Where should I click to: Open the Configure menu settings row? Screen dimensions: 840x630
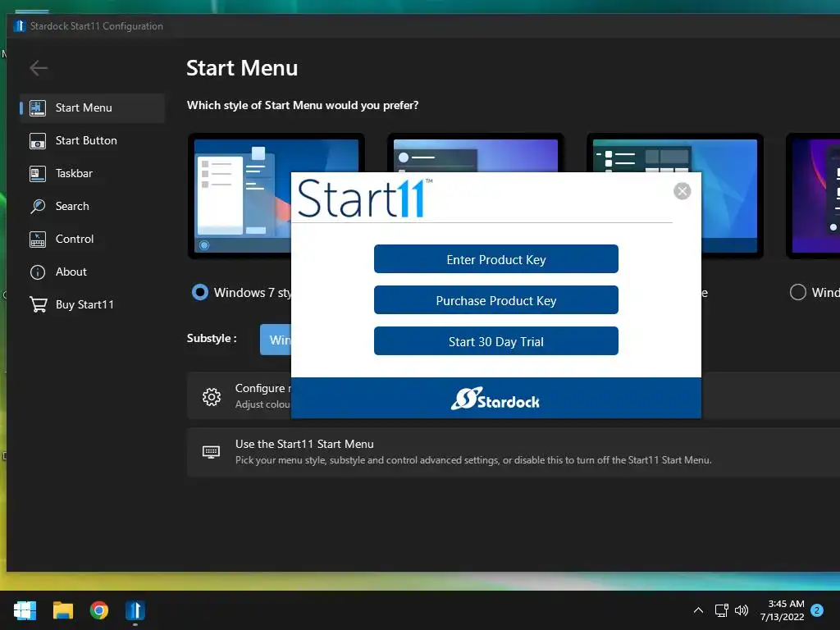pyautogui.click(x=239, y=396)
